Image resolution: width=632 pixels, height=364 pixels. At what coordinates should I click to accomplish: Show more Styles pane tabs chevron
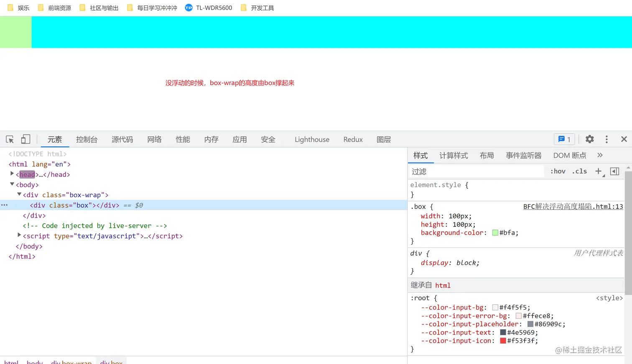pos(600,155)
